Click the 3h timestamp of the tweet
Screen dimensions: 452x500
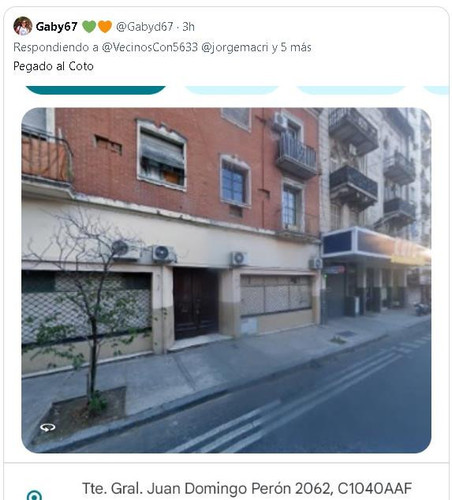coord(188,27)
